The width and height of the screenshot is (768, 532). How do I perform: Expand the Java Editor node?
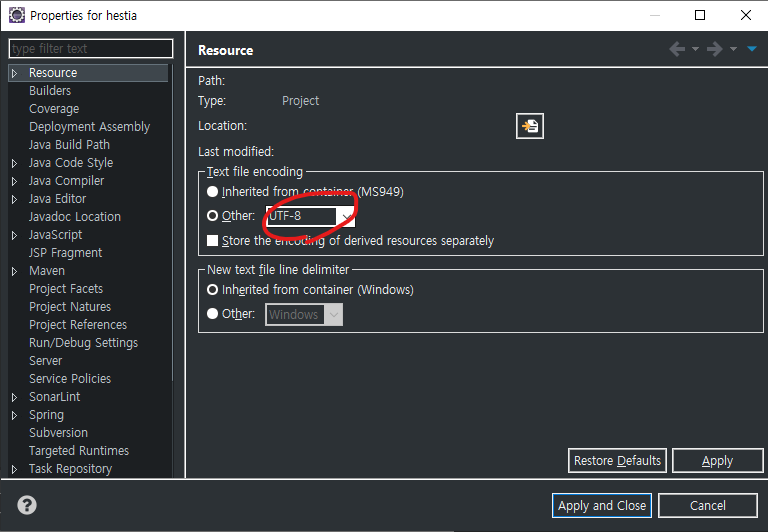[x=15, y=199]
